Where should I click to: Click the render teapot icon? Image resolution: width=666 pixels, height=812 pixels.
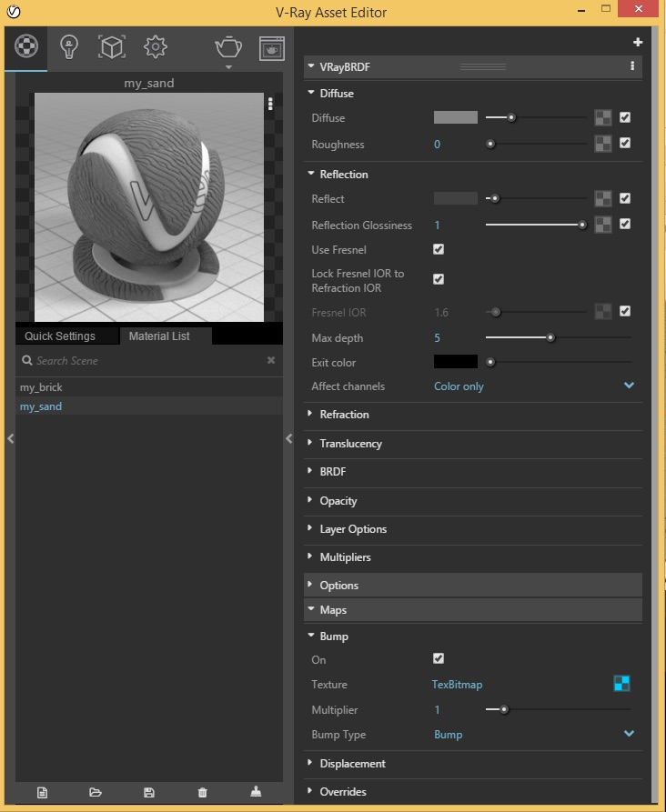[x=228, y=47]
